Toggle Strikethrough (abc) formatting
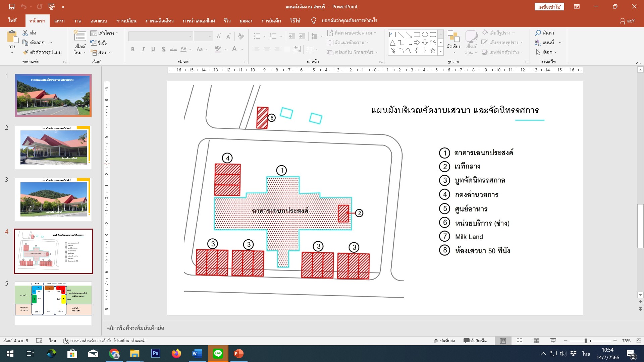Viewport: 644px width, 362px height. point(173,49)
